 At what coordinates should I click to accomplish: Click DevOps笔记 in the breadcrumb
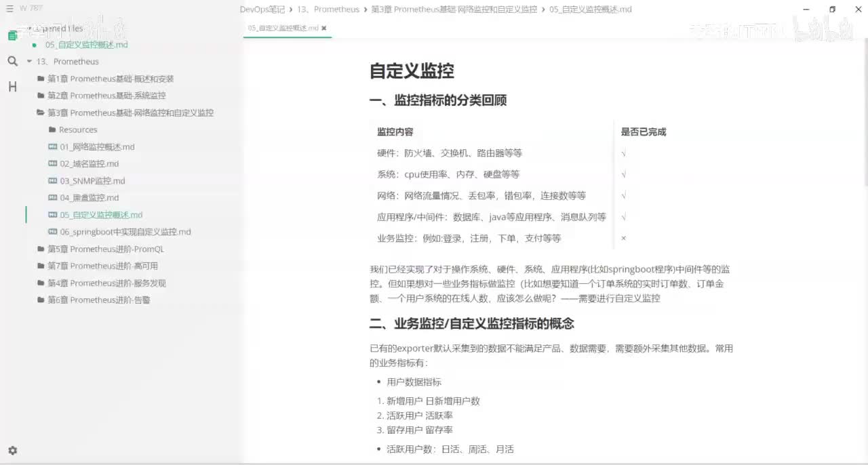(262, 9)
